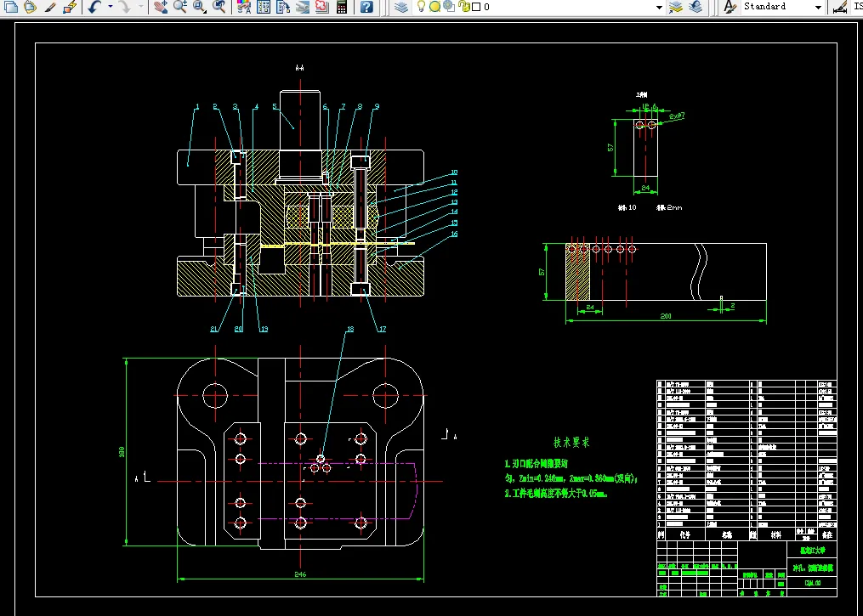Open the Layer Properties Manager
Screen dimensions: 863x616
pyautogui.click(x=401, y=7)
